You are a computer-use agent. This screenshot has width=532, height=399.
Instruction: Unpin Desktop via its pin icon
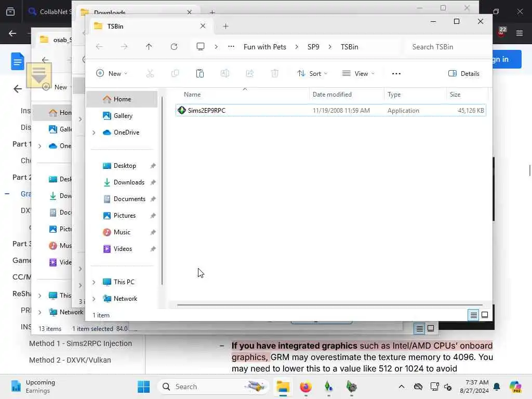[x=153, y=166]
